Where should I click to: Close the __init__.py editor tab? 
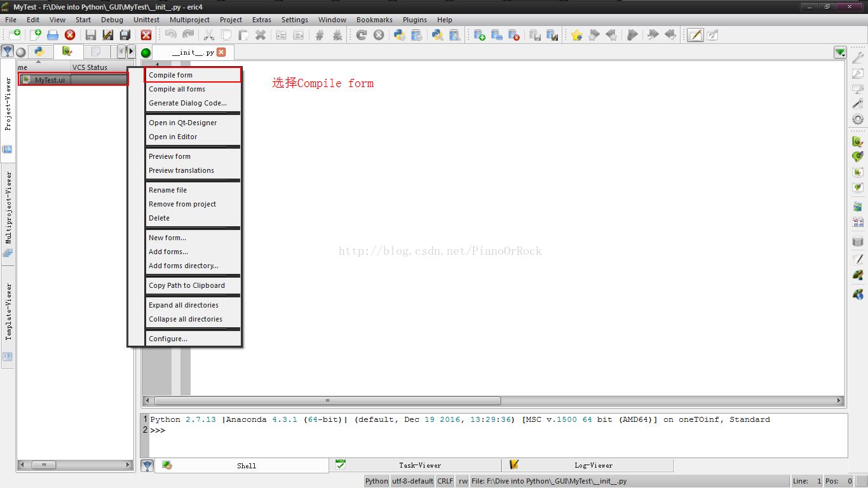pyautogui.click(x=221, y=52)
